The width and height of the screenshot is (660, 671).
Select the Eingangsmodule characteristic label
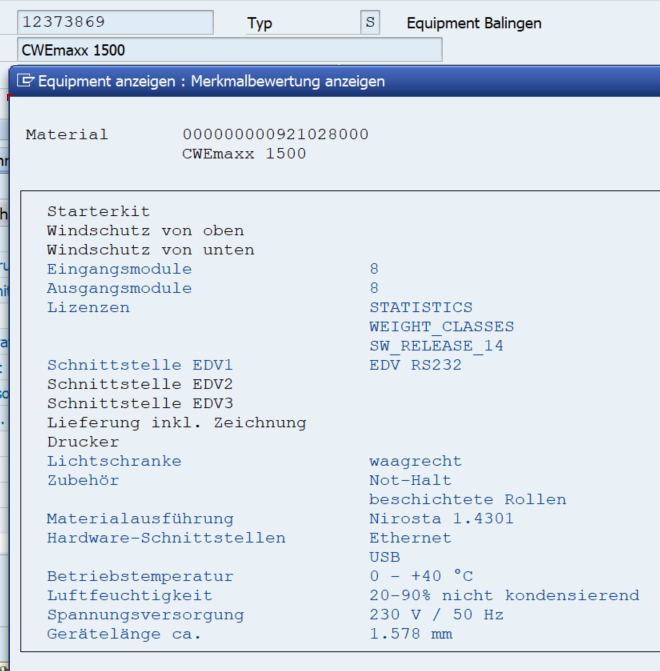(x=119, y=269)
